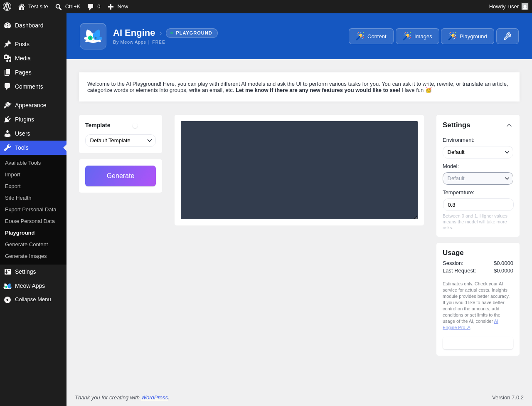Viewport: 532px width, 406px height.
Task: Click the Plugins plug icon
Action: point(7,119)
